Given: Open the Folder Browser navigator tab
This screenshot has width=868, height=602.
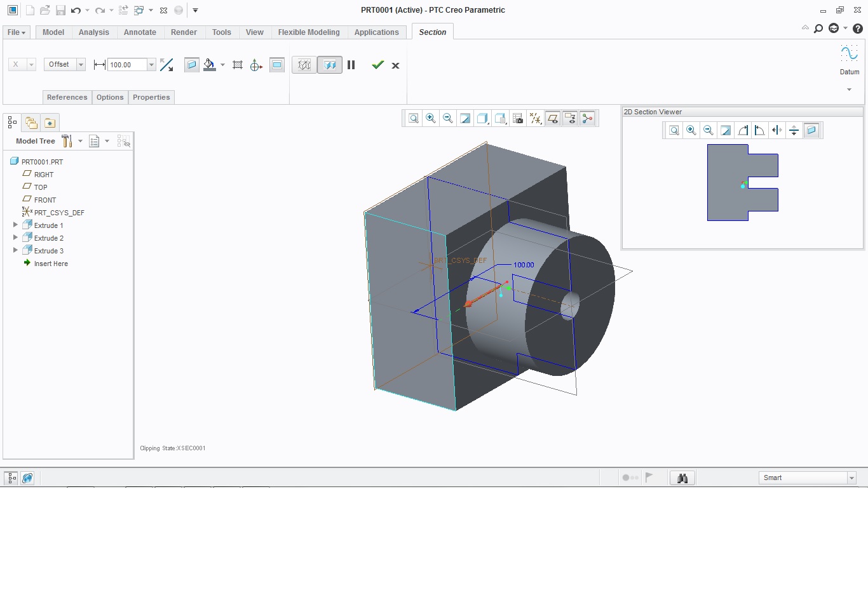Looking at the screenshot, I should click(x=31, y=122).
